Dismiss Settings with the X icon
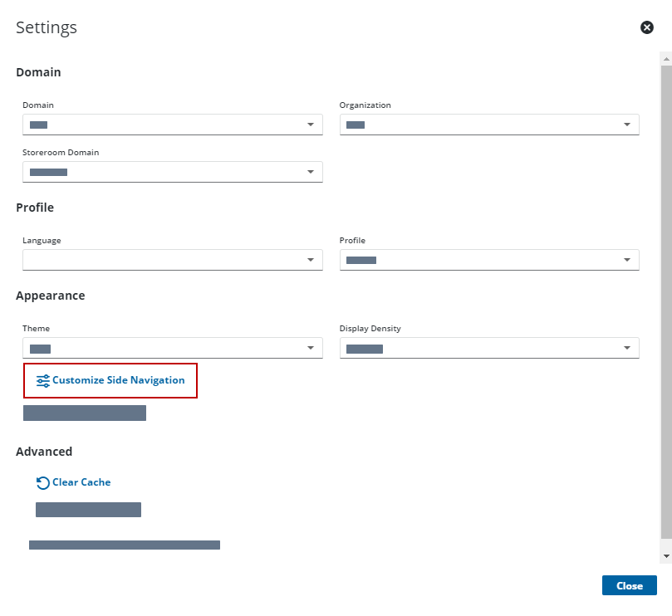This screenshot has height=616, width=672. pyautogui.click(x=647, y=27)
